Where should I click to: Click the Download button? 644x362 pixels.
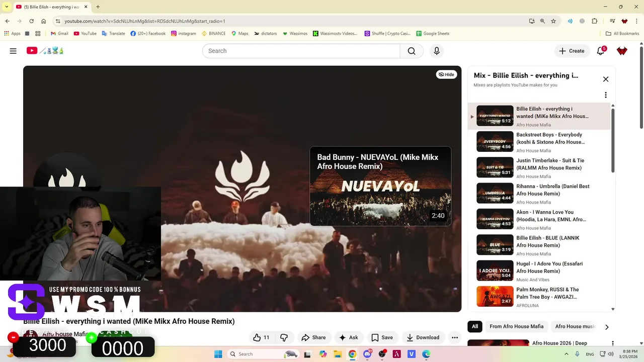[x=423, y=337]
